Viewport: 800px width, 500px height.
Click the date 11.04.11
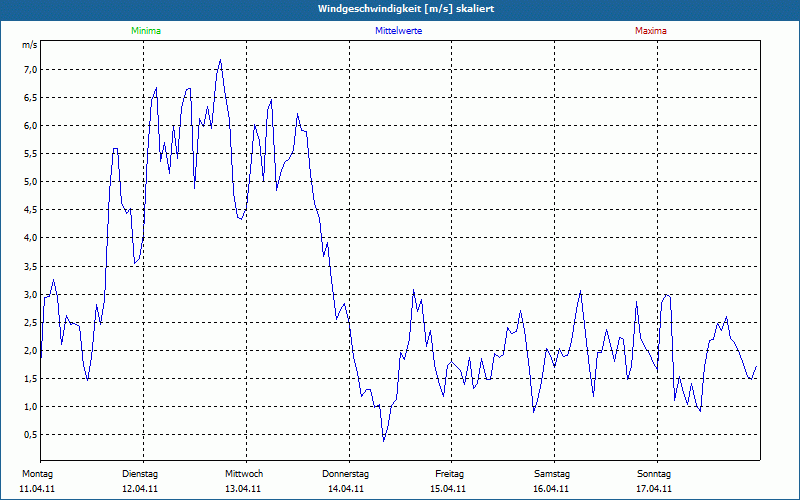click(x=37, y=489)
